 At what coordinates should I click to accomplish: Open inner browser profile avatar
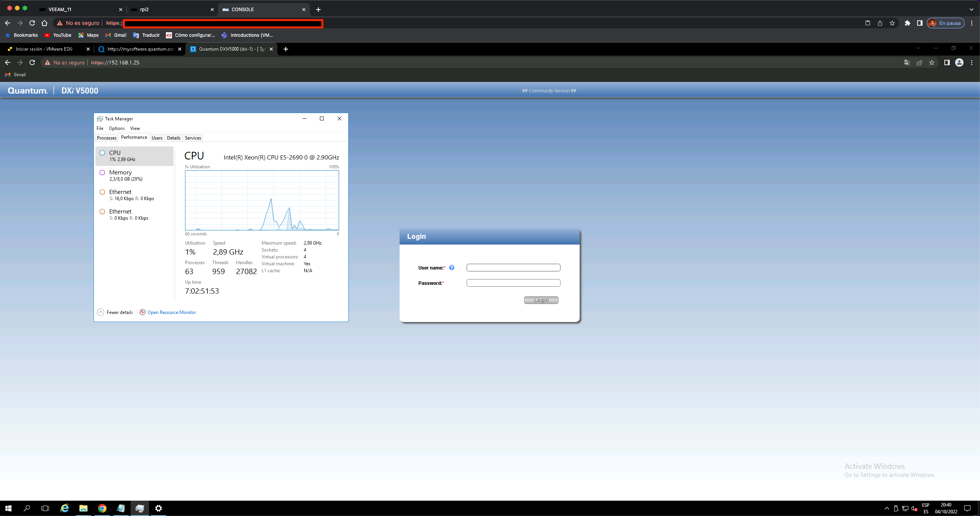click(x=959, y=62)
